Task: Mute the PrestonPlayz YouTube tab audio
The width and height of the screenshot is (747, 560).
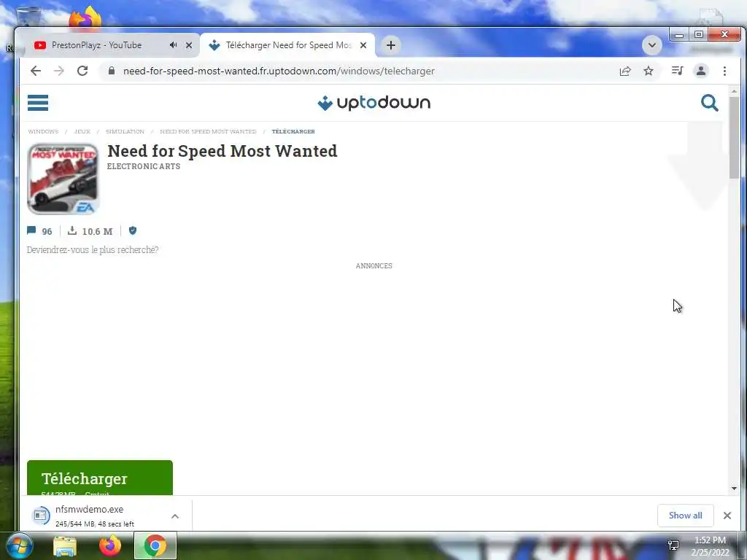Action: point(173,44)
